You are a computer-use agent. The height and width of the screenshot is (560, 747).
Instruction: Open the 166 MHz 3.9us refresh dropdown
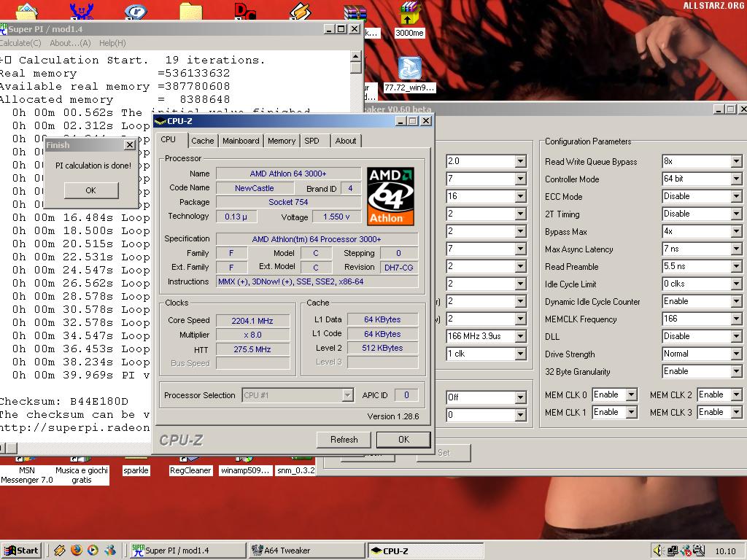(520, 337)
